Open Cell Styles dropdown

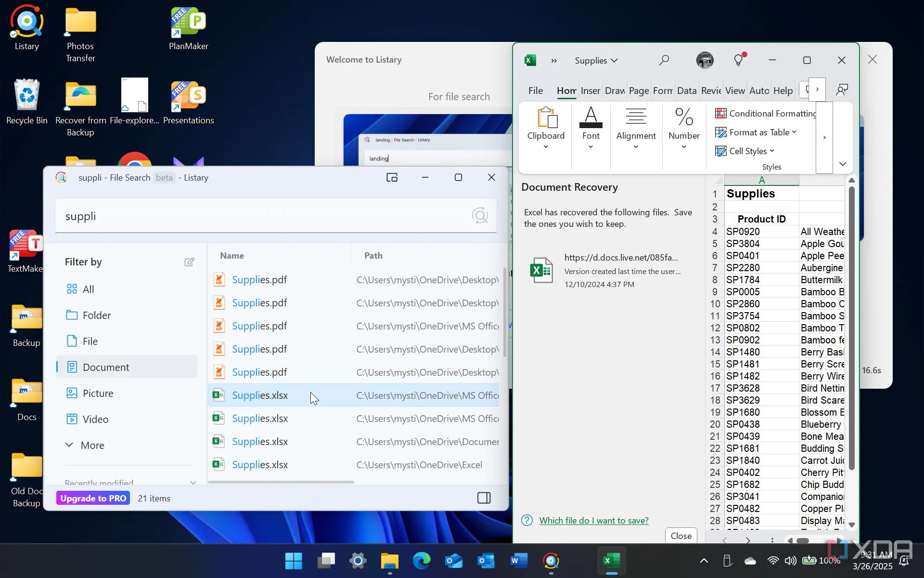pyautogui.click(x=745, y=151)
